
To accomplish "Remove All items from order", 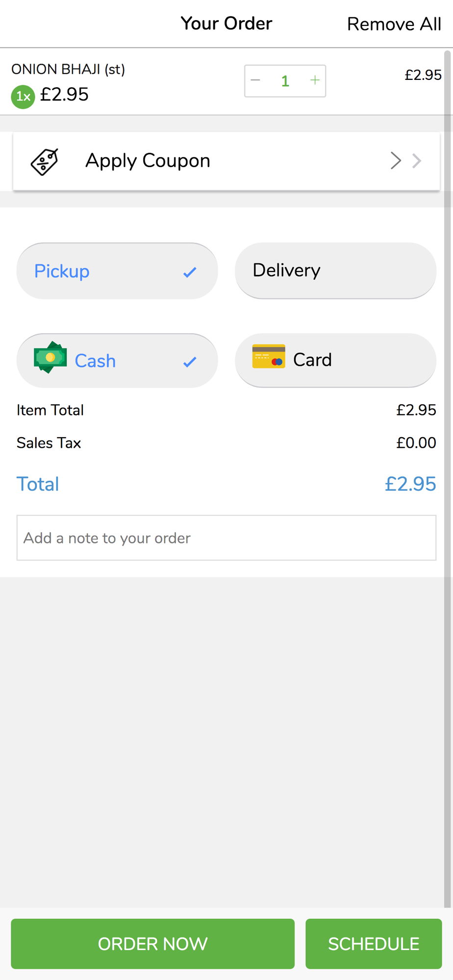I will (394, 24).
